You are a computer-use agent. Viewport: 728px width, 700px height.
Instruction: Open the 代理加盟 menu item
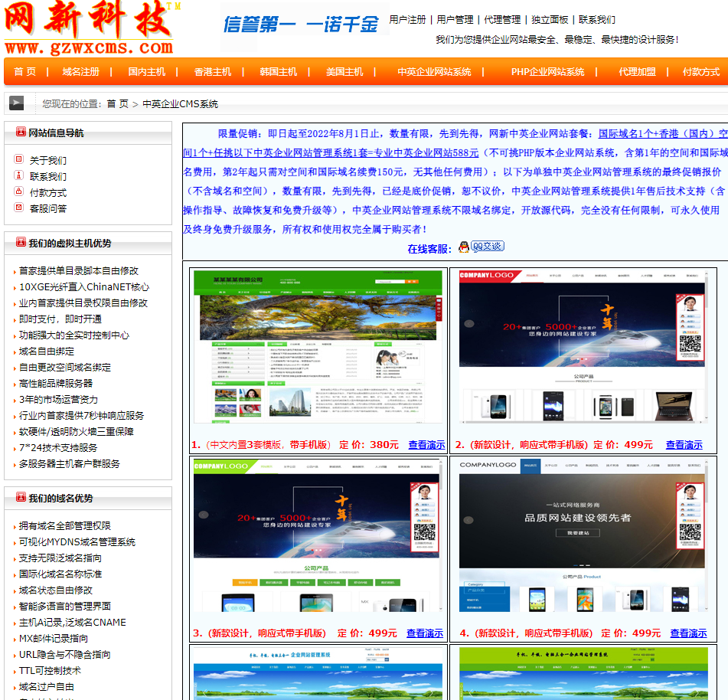638,72
